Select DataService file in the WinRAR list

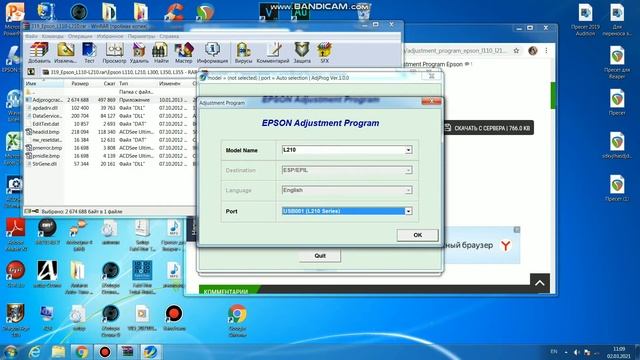point(110,116)
